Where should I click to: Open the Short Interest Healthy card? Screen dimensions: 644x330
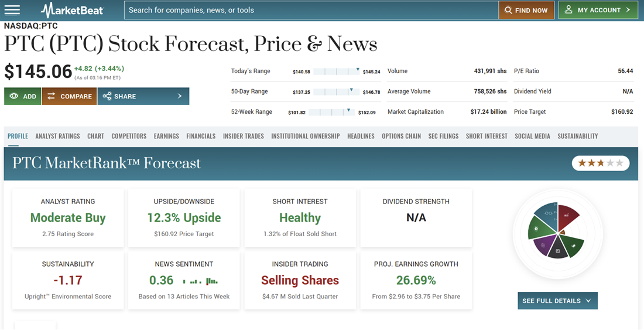coord(300,218)
